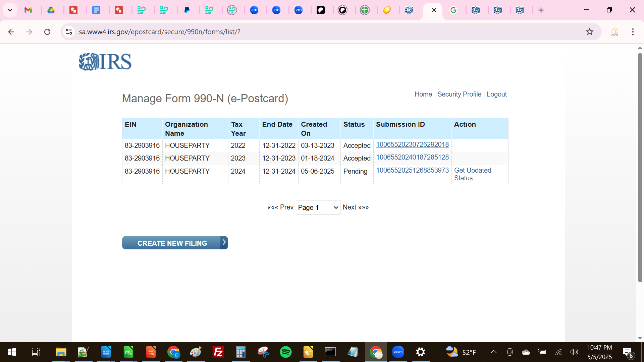Screen dimensions: 644x362
Task: Go back to previous page
Action: (x=11, y=32)
